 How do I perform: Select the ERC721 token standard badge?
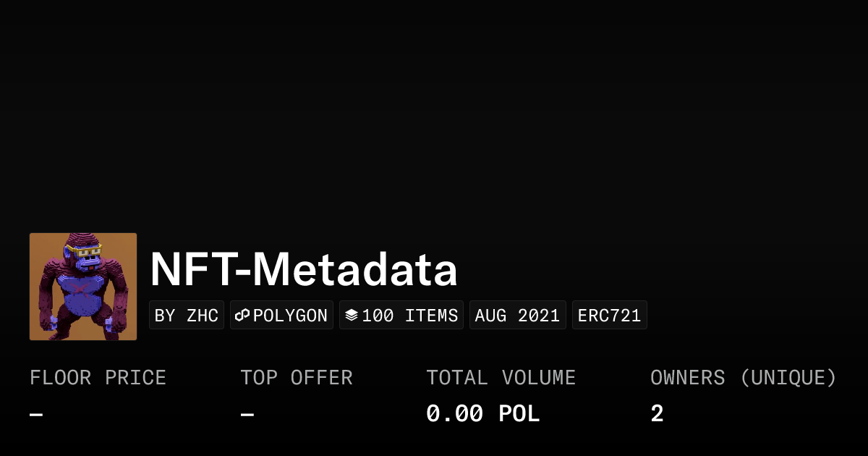[609, 316]
